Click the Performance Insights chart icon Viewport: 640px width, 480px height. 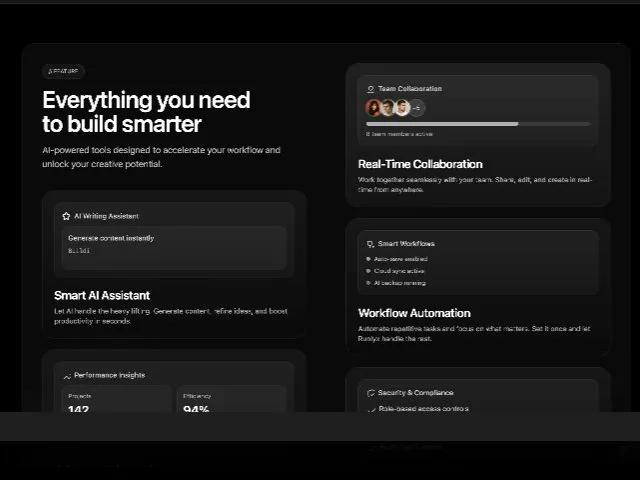click(67, 376)
